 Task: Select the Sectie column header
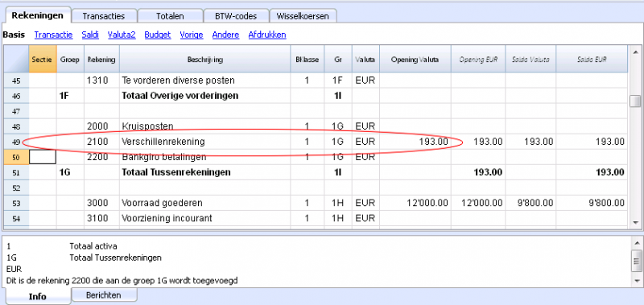coord(43,60)
